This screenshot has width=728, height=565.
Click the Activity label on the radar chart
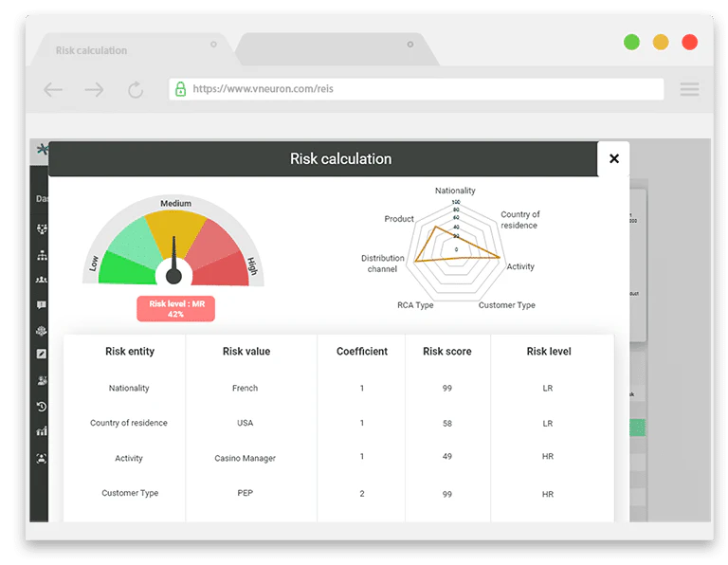click(520, 266)
